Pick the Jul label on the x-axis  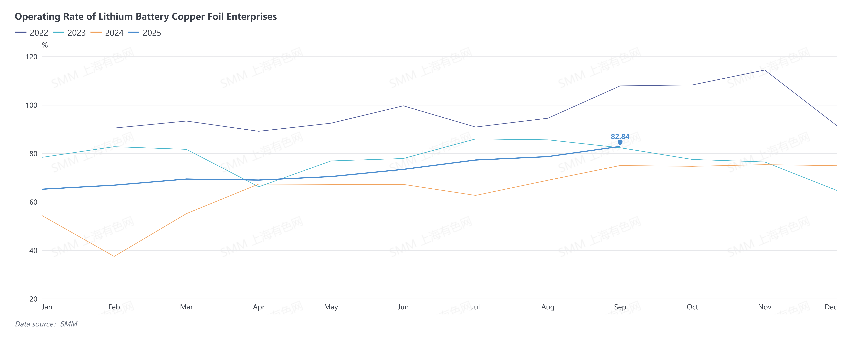[475, 307]
